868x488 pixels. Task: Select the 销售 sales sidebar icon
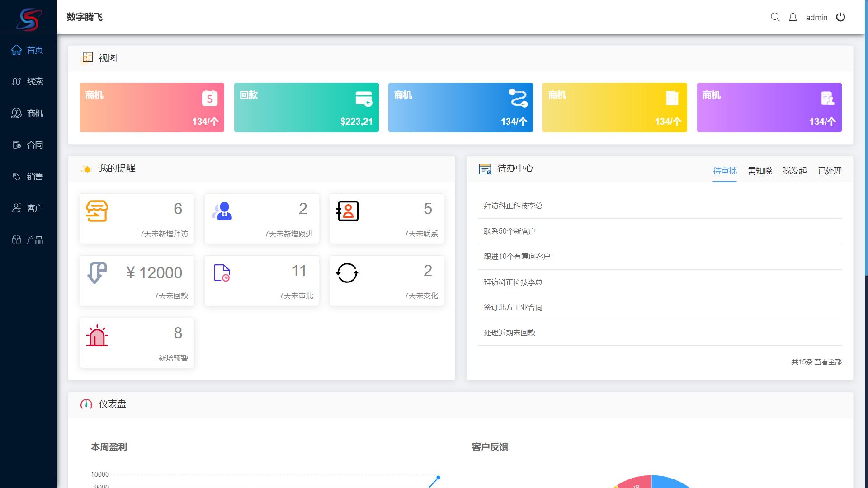(16, 176)
